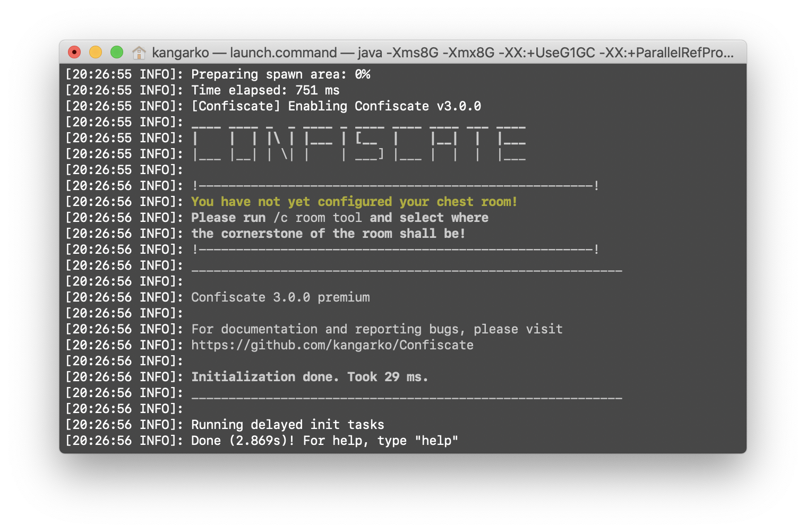The image size is (806, 532).
Task: Click the window title 'kangarko — launch.command'
Action: click(244, 53)
